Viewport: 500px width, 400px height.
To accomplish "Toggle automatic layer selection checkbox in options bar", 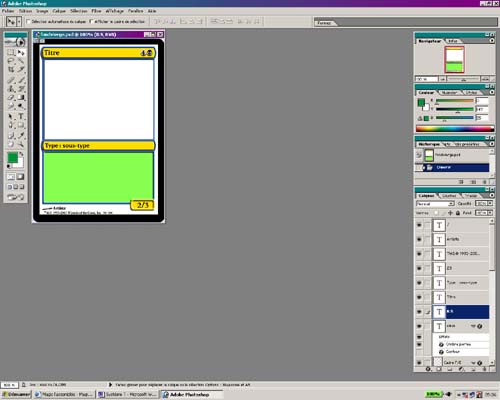I will click(x=28, y=21).
